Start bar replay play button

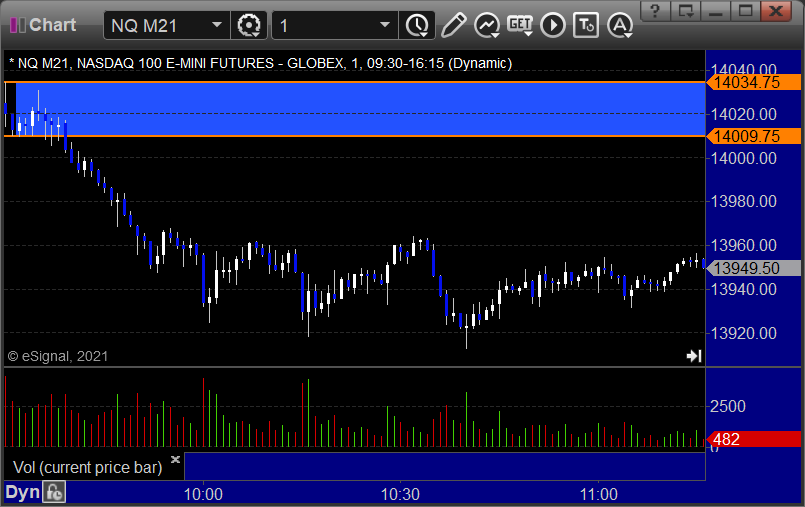pos(553,25)
